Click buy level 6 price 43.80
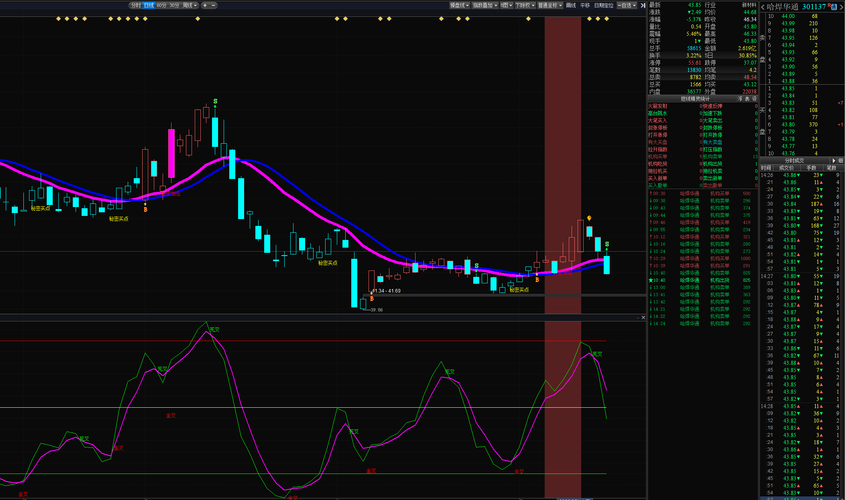 (x=788, y=124)
